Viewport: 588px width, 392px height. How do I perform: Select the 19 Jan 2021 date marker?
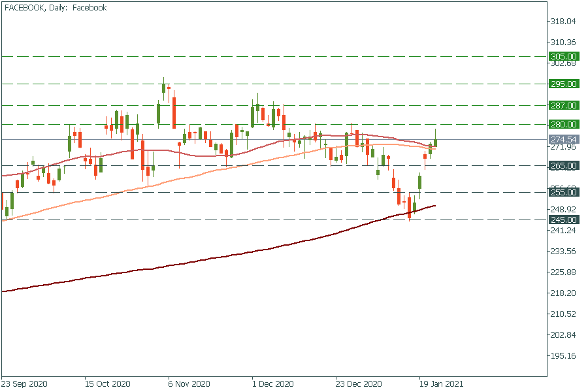pos(441,384)
